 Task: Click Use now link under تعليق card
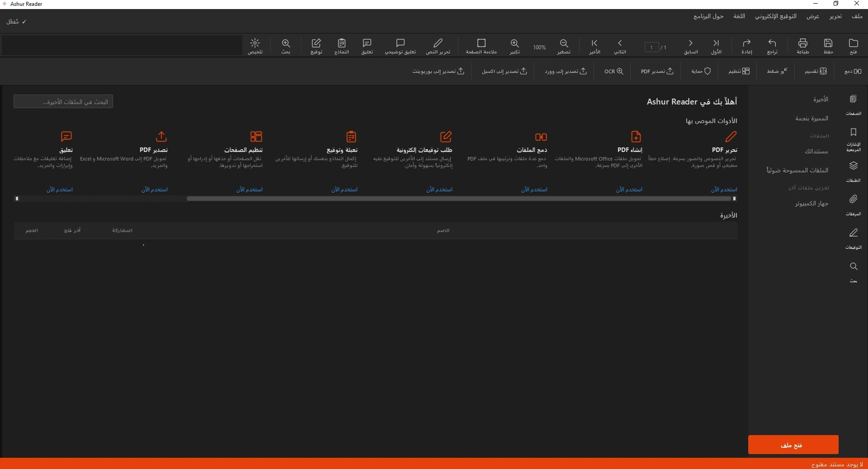click(59, 189)
